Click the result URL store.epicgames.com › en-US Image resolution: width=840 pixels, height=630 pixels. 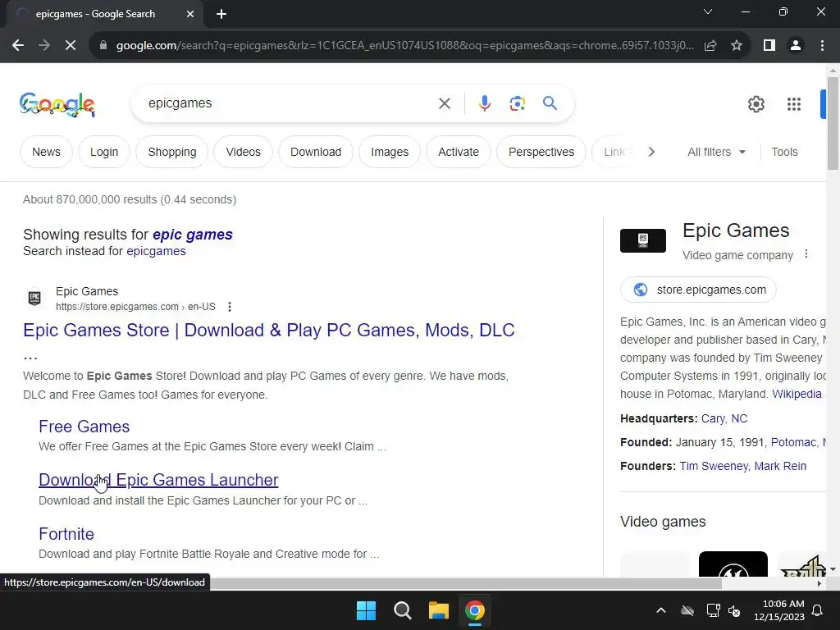click(135, 307)
